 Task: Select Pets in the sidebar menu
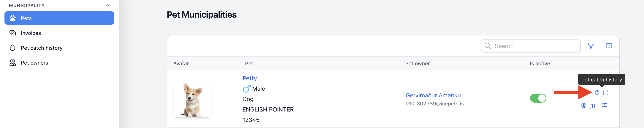click(59, 18)
